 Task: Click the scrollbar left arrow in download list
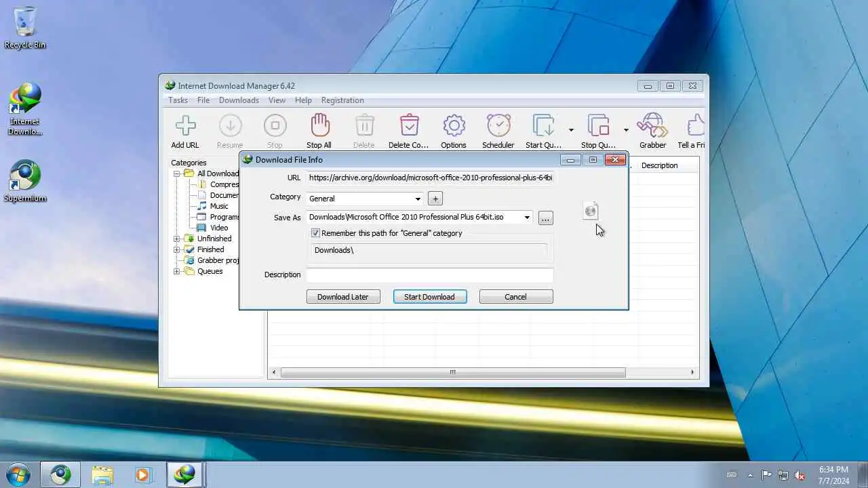point(274,372)
